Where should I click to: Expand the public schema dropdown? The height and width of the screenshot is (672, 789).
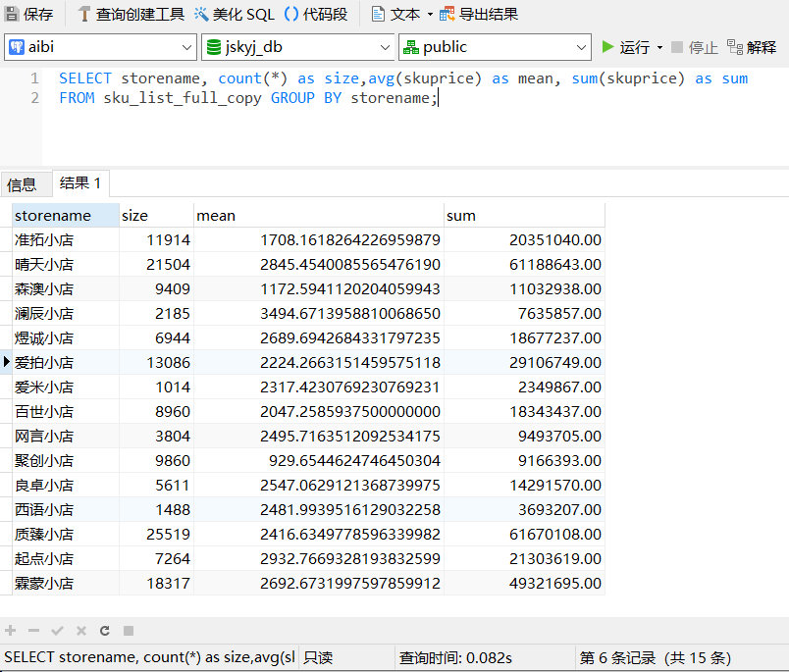coord(581,47)
